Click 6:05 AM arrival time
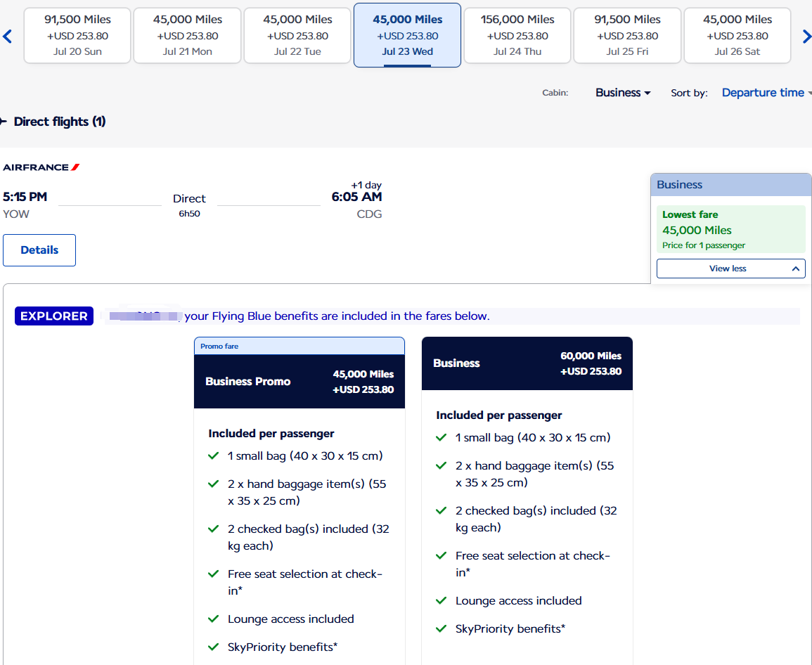This screenshot has height=665, width=812. click(357, 197)
